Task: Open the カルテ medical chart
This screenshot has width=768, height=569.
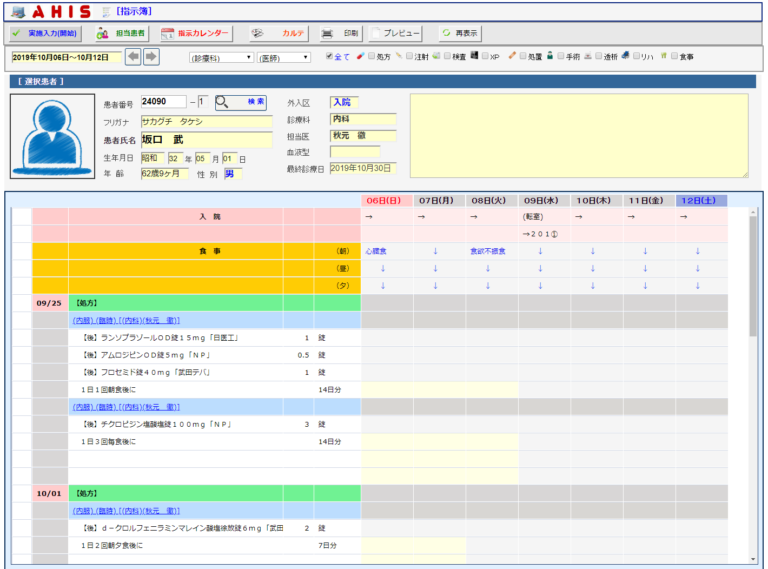Action: coord(279,34)
